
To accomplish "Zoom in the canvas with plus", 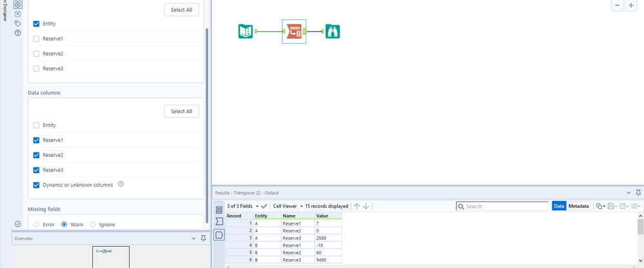I will tap(631, 5).
